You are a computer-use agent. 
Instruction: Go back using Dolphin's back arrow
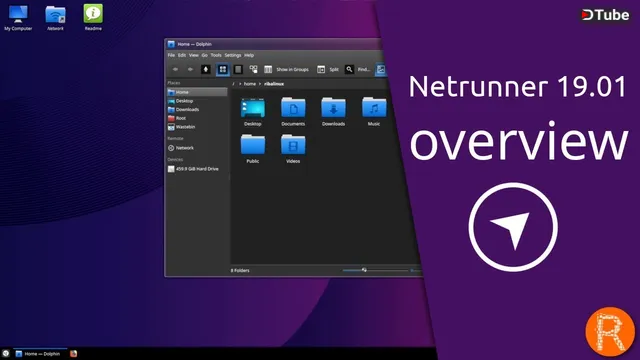[175, 69]
